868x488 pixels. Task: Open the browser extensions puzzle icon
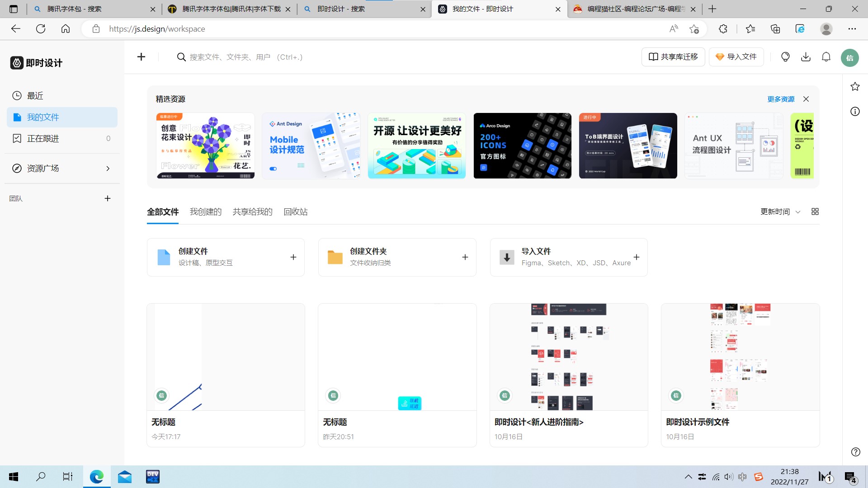click(x=723, y=29)
